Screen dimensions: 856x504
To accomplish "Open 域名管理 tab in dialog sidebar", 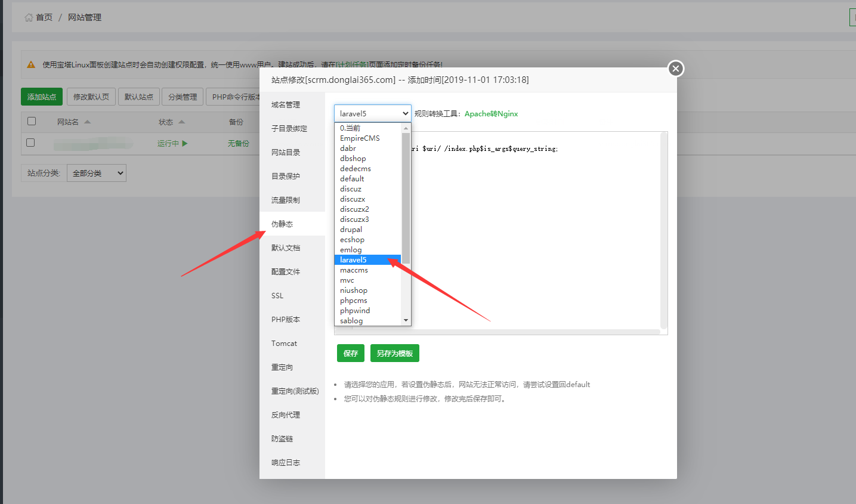I will [292, 105].
